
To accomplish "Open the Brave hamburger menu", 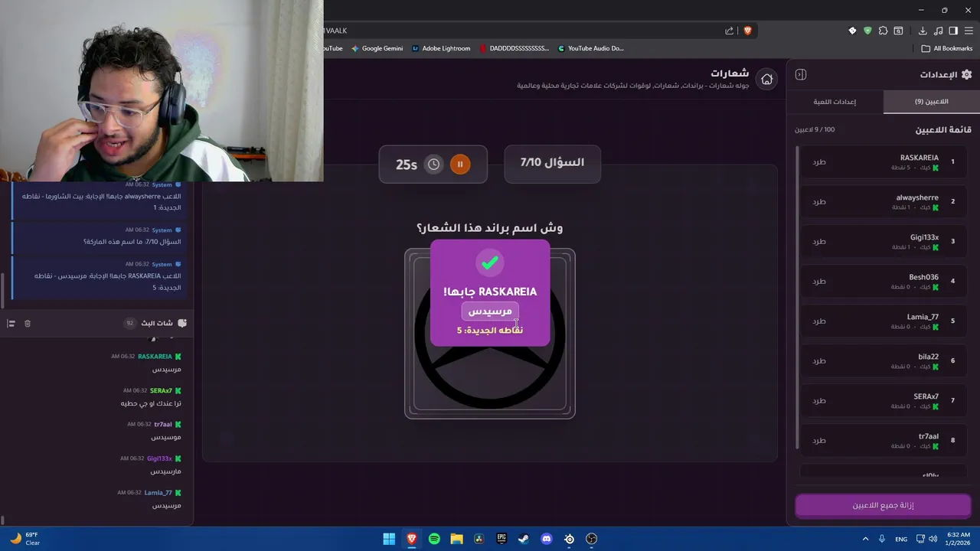I will [969, 31].
